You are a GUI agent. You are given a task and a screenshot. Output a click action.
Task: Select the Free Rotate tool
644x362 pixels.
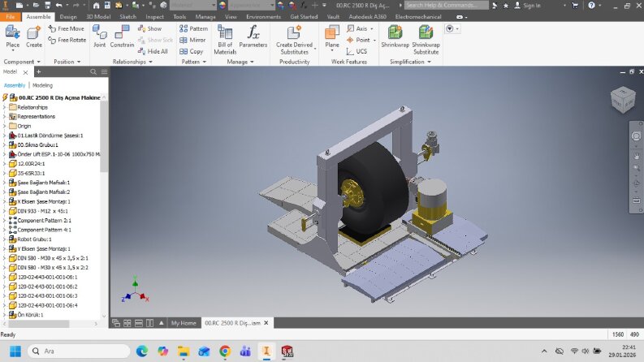[67, 40]
